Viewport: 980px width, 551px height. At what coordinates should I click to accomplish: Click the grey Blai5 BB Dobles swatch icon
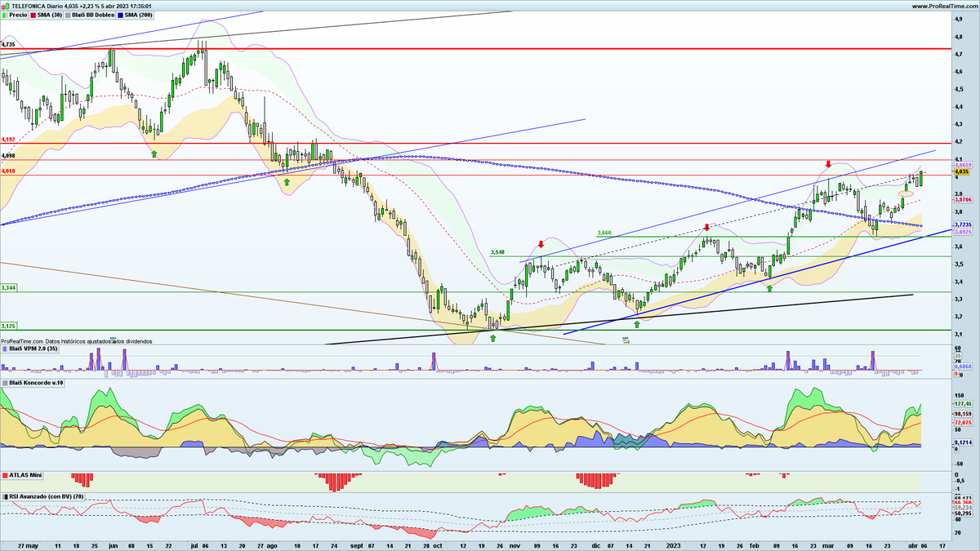tap(69, 16)
